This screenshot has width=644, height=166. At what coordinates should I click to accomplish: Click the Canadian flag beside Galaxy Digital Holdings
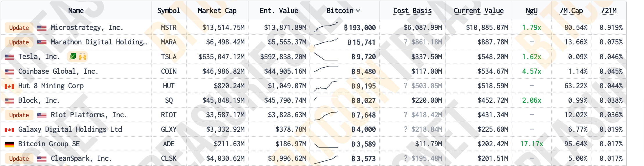click(9, 130)
